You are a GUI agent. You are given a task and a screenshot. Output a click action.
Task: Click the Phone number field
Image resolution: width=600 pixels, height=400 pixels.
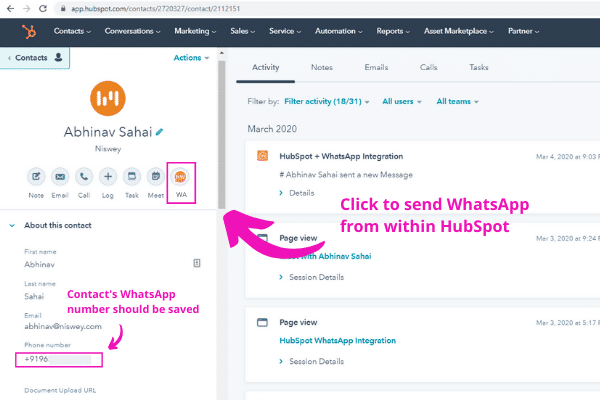[59, 360]
